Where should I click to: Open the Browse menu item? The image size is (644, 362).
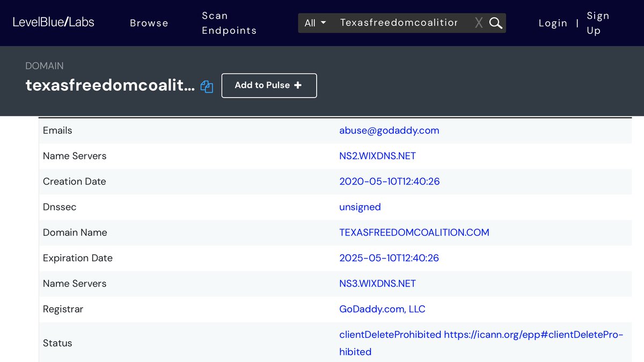[149, 23]
